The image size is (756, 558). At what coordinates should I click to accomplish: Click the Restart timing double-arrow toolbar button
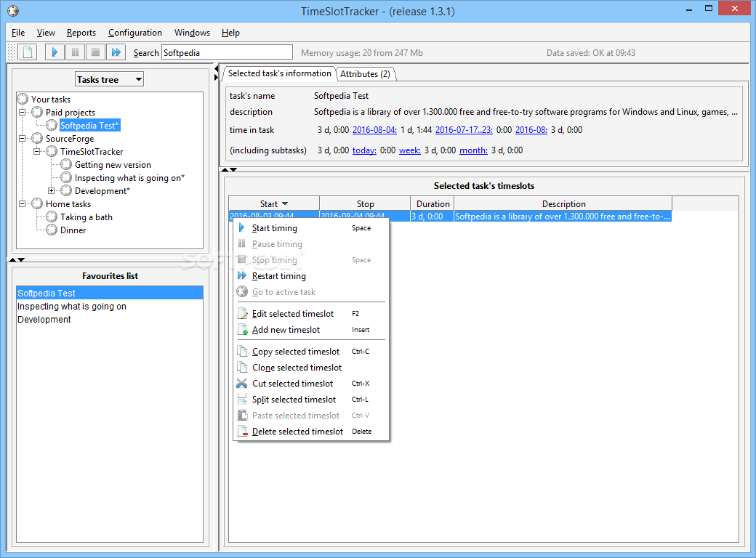click(x=116, y=52)
